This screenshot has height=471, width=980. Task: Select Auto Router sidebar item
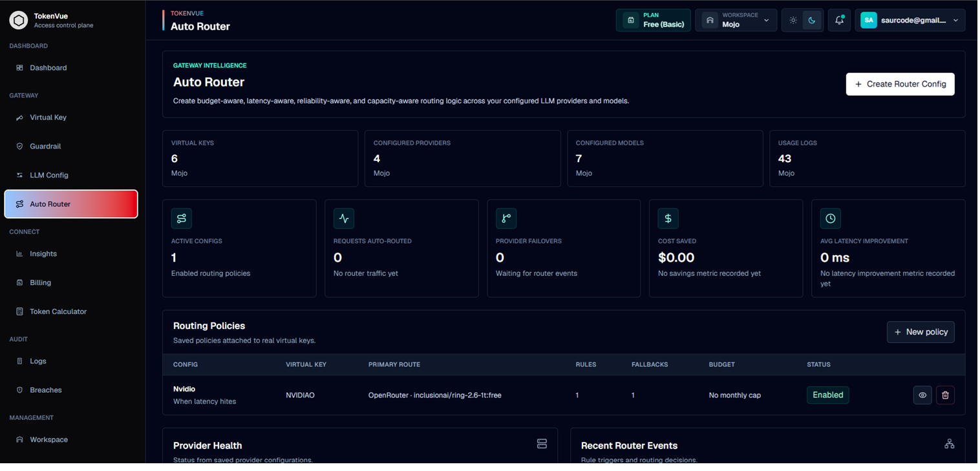(x=71, y=204)
